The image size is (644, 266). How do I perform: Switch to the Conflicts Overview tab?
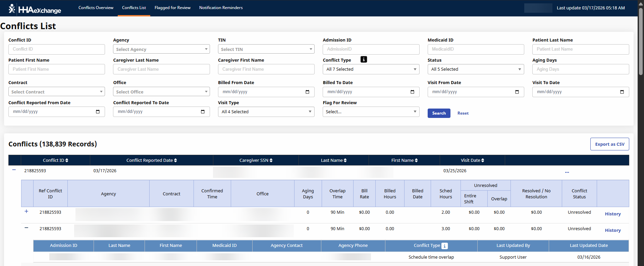coord(96,8)
